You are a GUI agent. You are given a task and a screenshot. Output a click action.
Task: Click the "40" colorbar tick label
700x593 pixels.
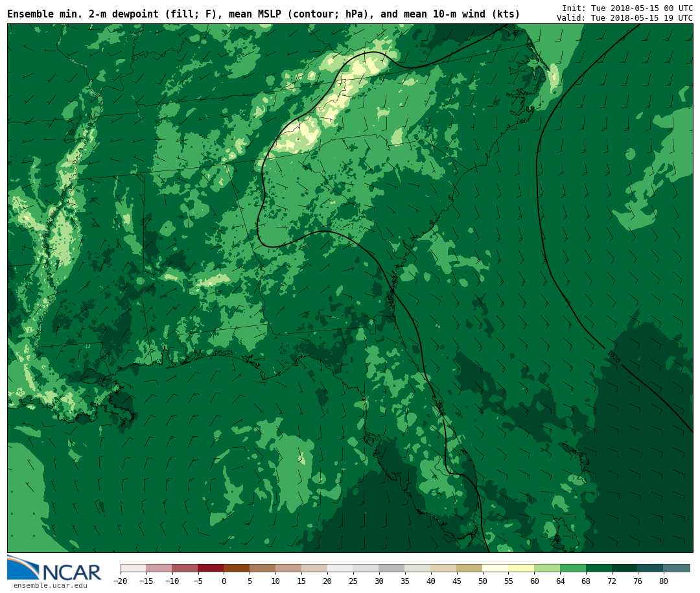(431, 581)
